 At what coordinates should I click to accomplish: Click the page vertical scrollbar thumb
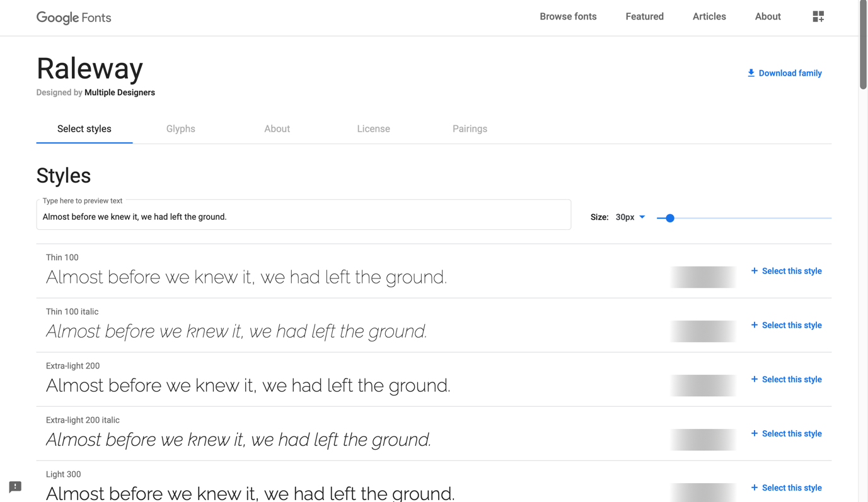tap(863, 45)
